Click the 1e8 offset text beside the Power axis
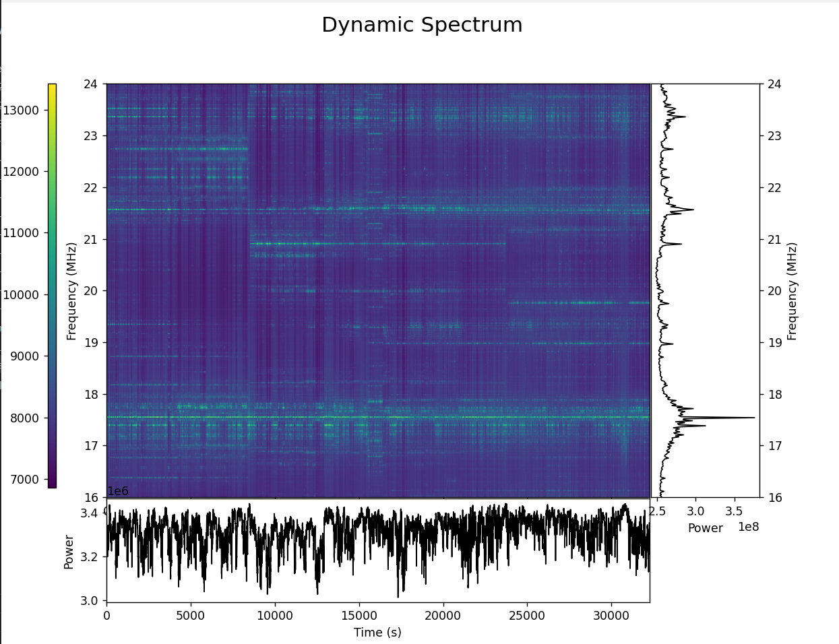The image size is (839, 644). [x=748, y=527]
